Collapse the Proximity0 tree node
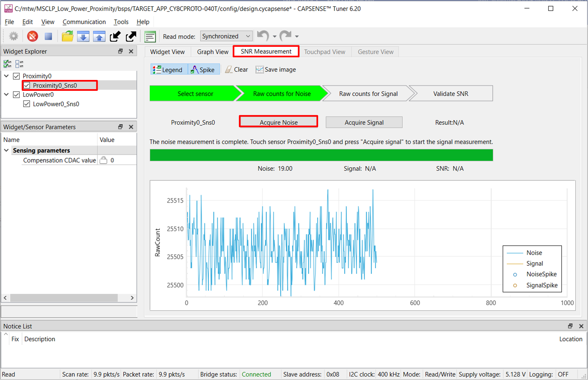Viewport: 588px width, 380px height. (x=6, y=76)
